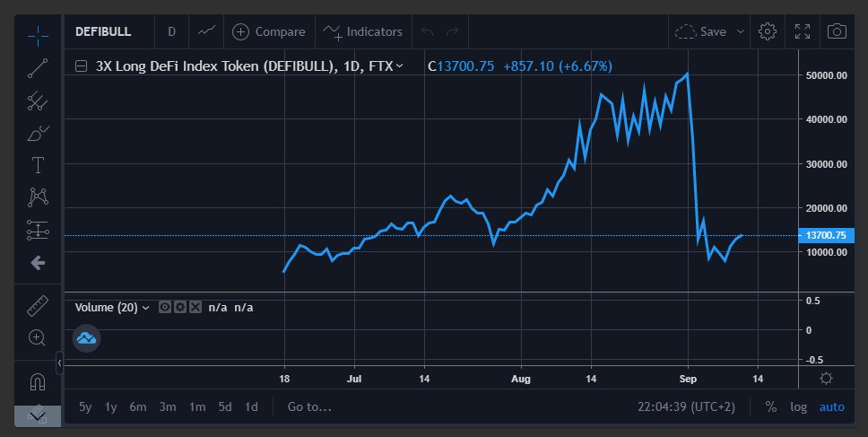Screen dimensions: 868x437
Task: Select the brush drawing tool
Action: 38,133
